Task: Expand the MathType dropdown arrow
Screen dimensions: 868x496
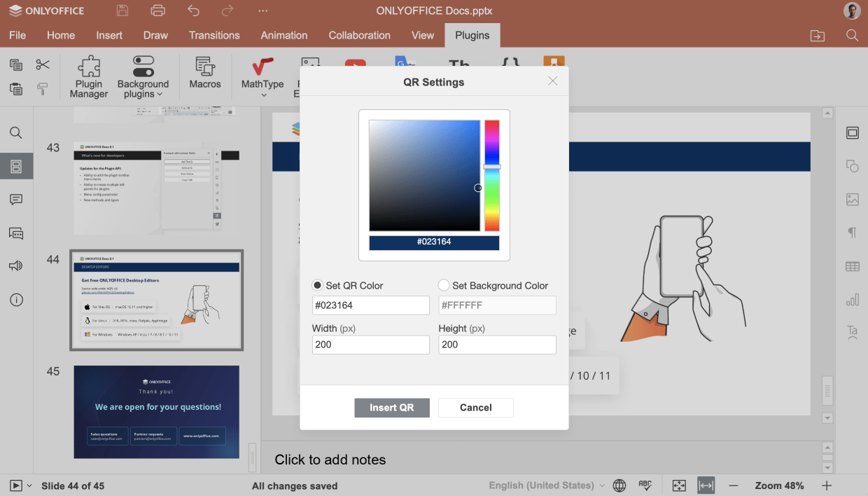Action: 264,95
